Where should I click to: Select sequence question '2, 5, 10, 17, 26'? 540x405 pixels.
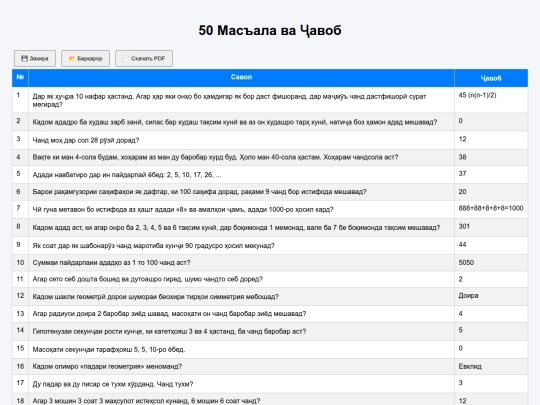point(241,175)
